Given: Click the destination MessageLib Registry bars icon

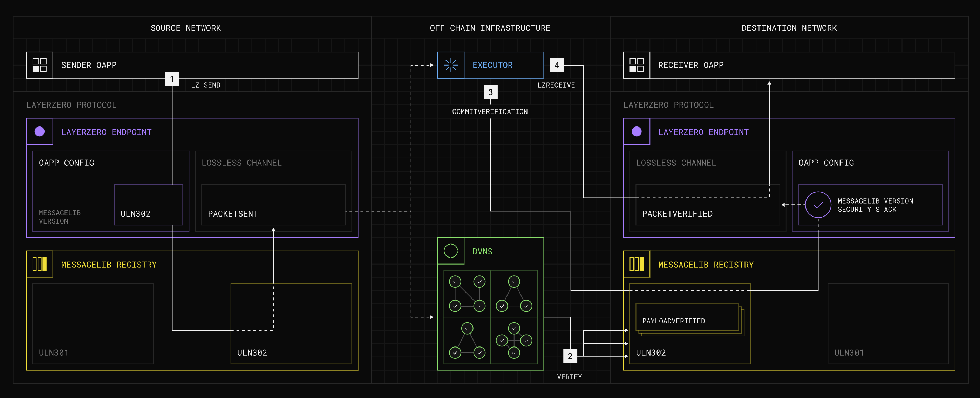Looking at the screenshot, I should pyautogui.click(x=637, y=264).
